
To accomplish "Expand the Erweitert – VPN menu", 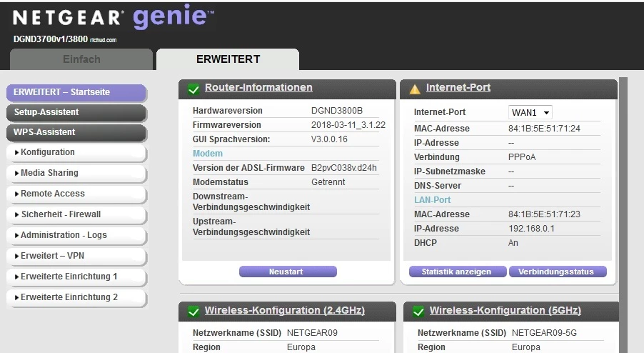I will point(76,256).
